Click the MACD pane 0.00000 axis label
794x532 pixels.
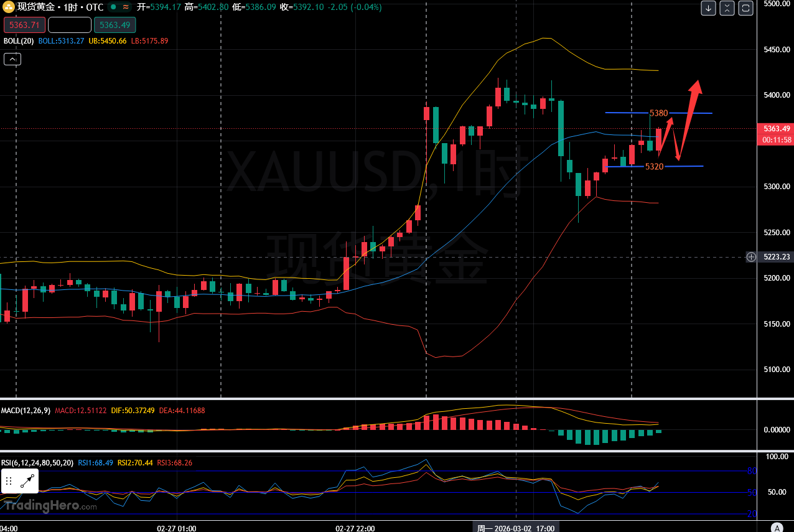[776, 430]
